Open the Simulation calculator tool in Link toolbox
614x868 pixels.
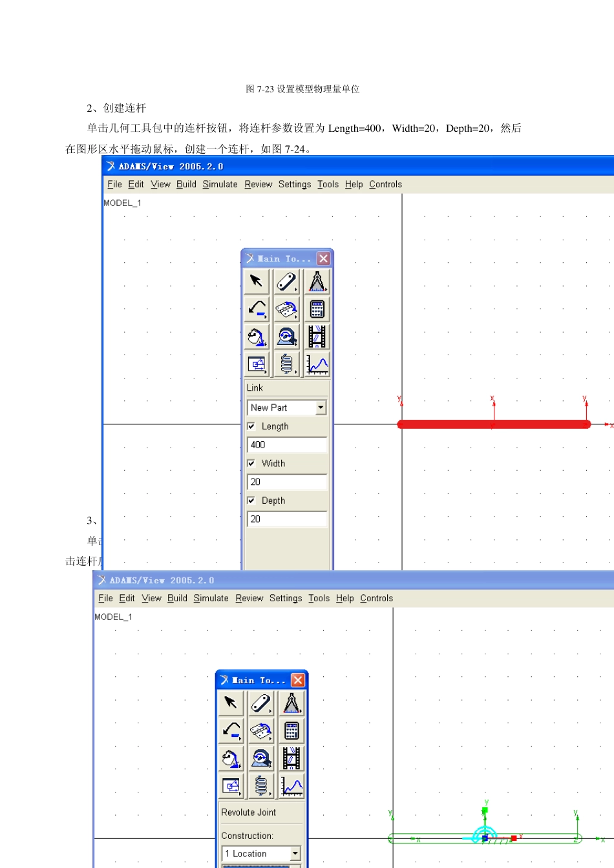(x=317, y=309)
